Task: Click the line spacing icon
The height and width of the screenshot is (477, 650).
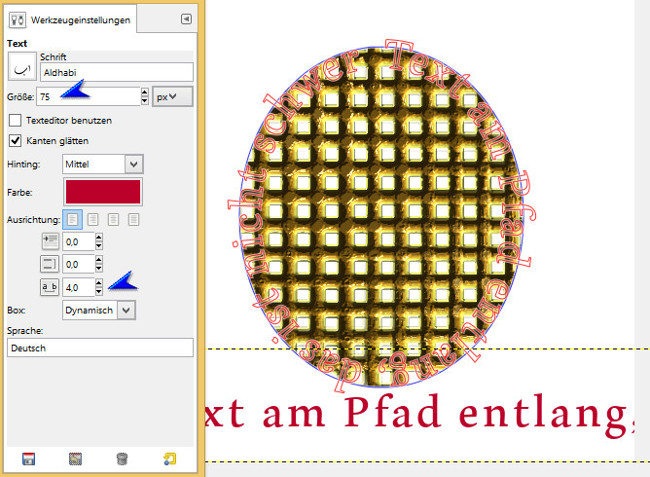Action: tap(49, 264)
